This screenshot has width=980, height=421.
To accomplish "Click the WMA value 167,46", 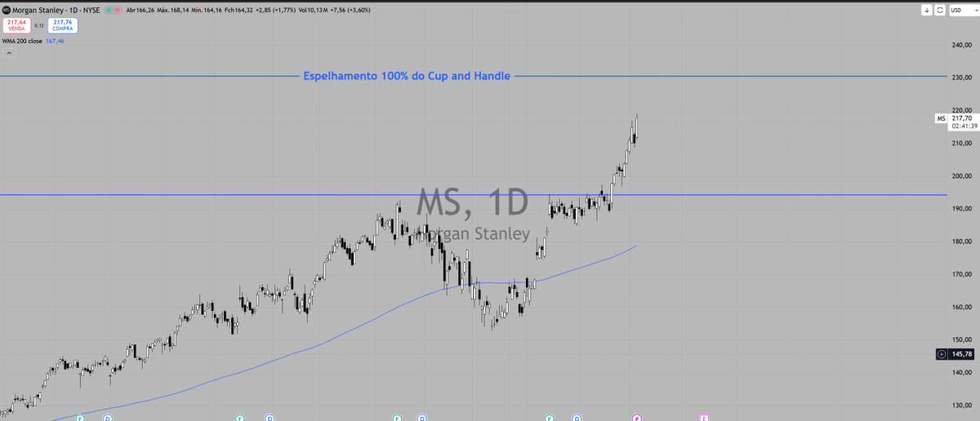I will [x=55, y=41].
